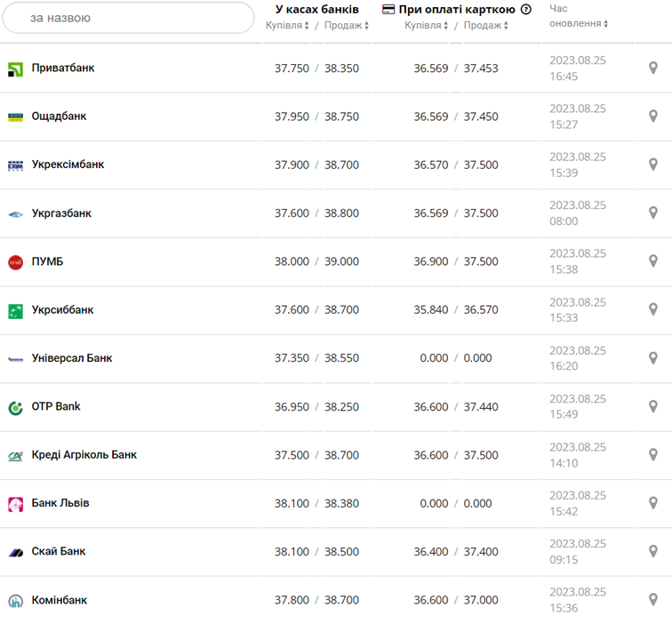
Task: Click the question mark help icon
Action: point(526,10)
